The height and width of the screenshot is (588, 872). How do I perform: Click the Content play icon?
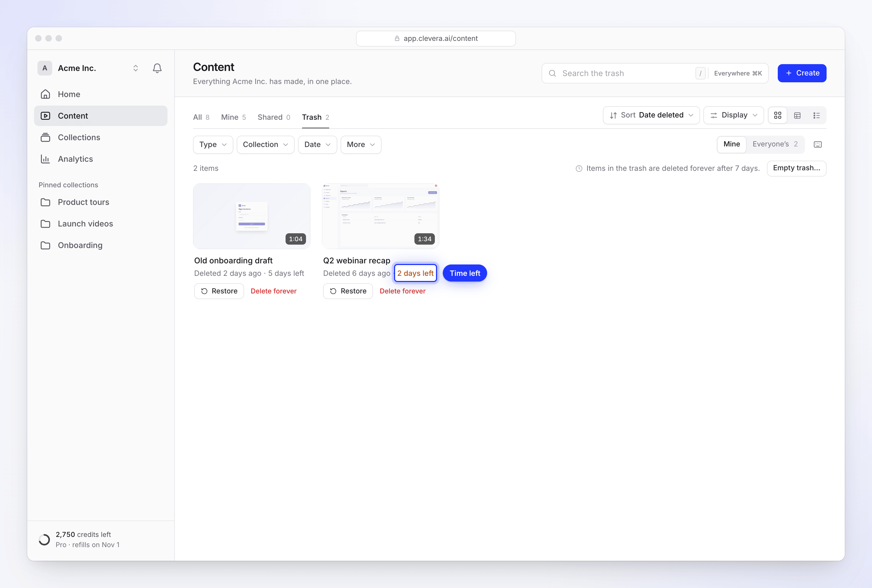click(x=45, y=116)
